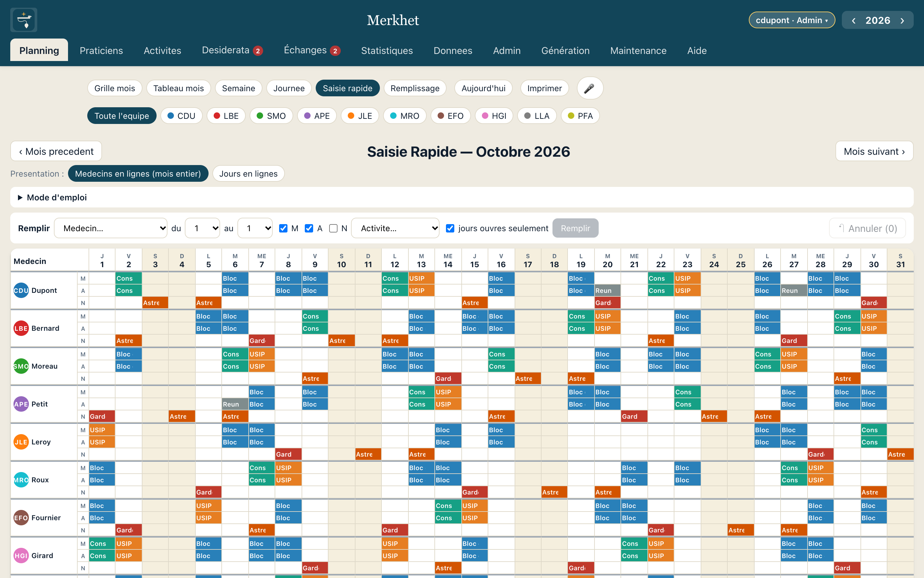Screen dimensions: 924x578
Task: Open the 'au' end day dropdown
Action: coord(255,228)
